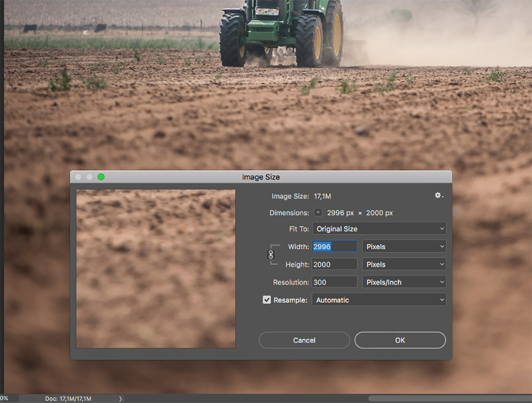
Task: Click the Resolution field showing 300
Action: pos(335,282)
